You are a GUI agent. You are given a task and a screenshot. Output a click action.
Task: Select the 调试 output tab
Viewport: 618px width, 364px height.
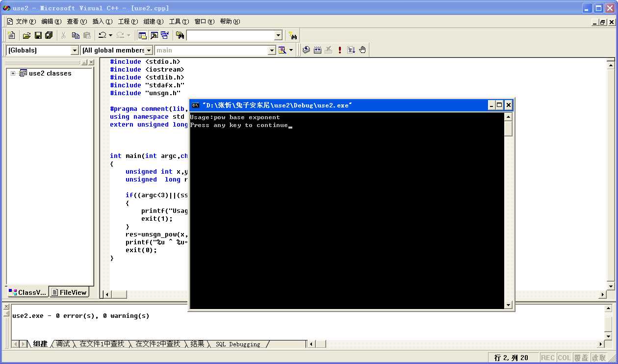coord(63,344)
